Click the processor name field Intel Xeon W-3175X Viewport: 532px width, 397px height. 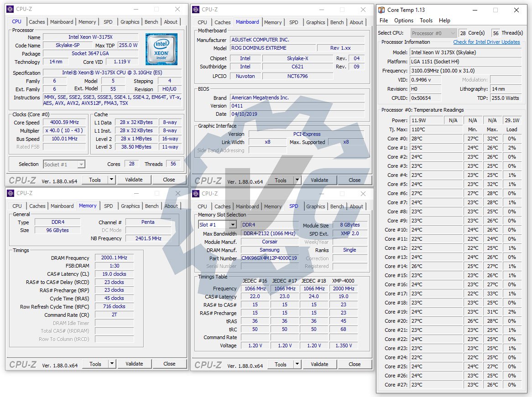[91, 37]
